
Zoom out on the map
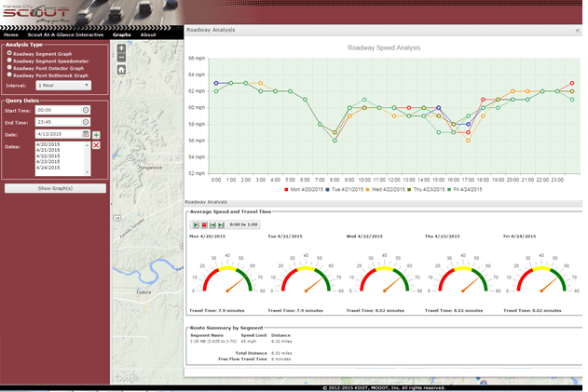point(121,58)
